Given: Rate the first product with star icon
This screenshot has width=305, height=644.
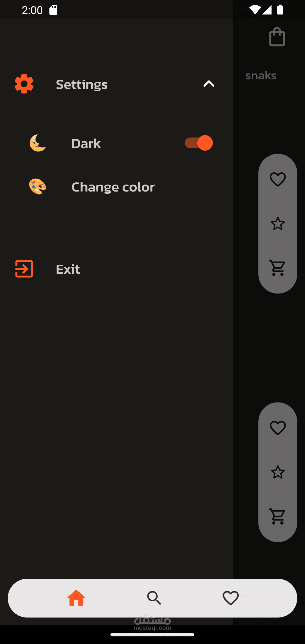Looking at the screenshot, I should point(278,224).
